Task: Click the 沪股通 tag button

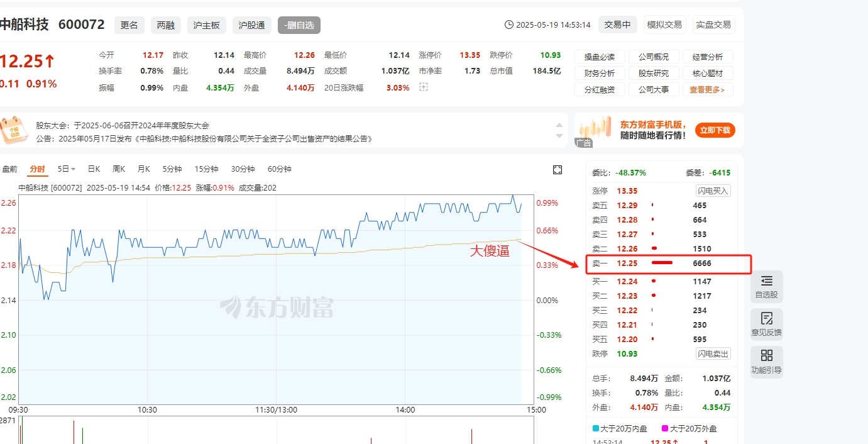Action: pyautogui.click(x=252, y=25)
